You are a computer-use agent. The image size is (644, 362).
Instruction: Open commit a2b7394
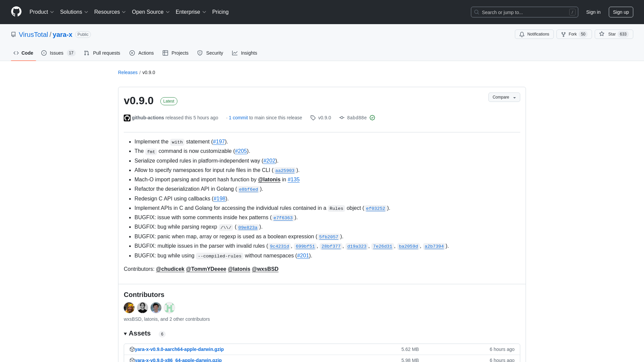[x=434, y=246]
